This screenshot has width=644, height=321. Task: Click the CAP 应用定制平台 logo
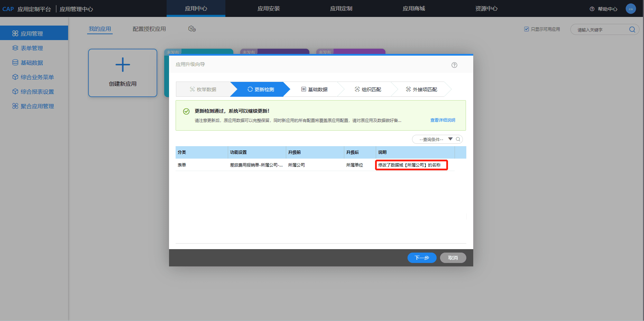click(x=27, y=9)
